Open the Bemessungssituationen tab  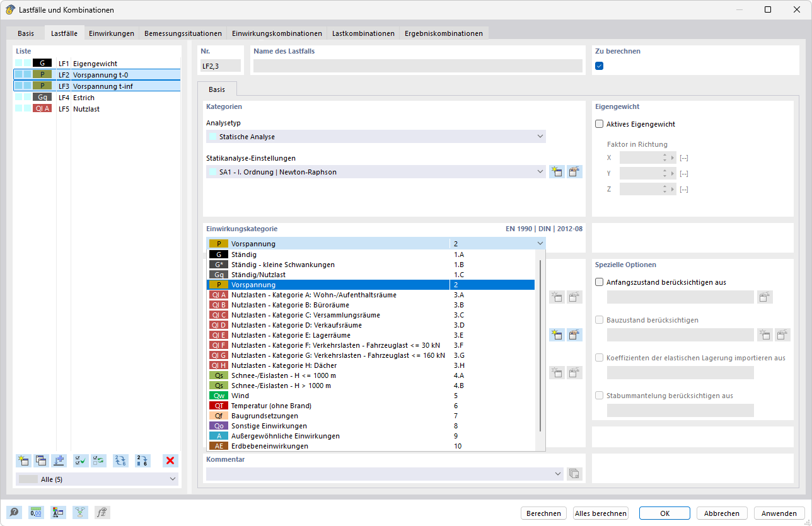pyautogui.click(x=183, y=33)
